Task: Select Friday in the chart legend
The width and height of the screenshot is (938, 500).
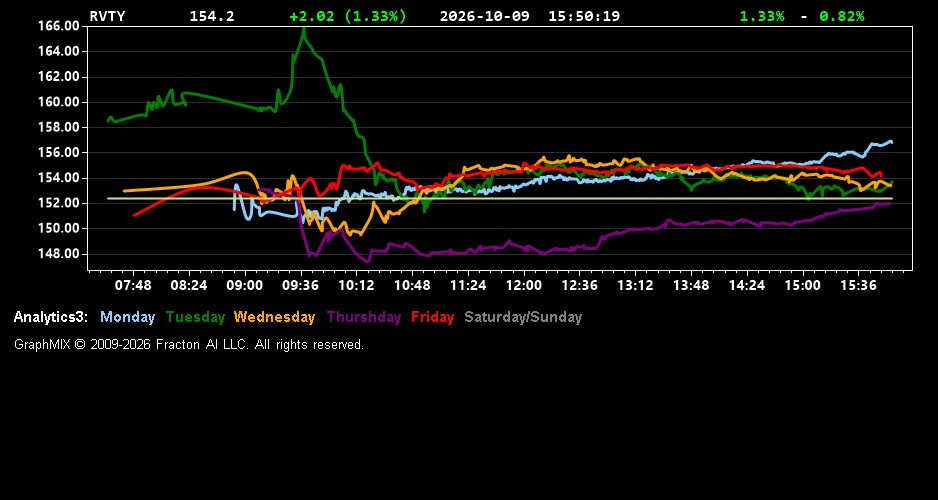Action: click(433, 318)
